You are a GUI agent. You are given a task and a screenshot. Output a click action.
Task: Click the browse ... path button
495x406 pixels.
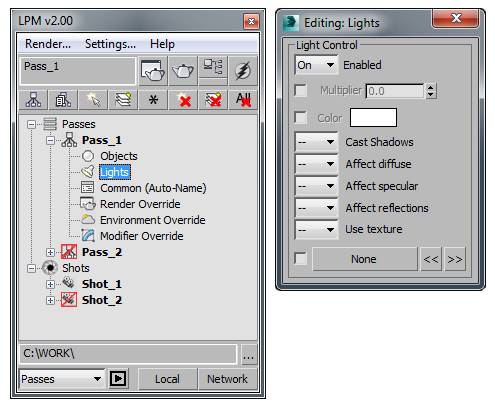248,354
